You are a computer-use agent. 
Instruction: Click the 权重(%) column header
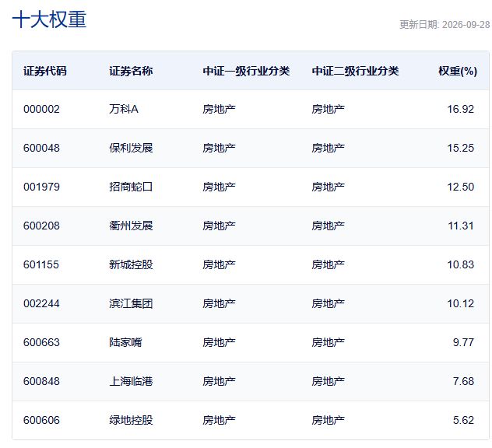[458, 71]
